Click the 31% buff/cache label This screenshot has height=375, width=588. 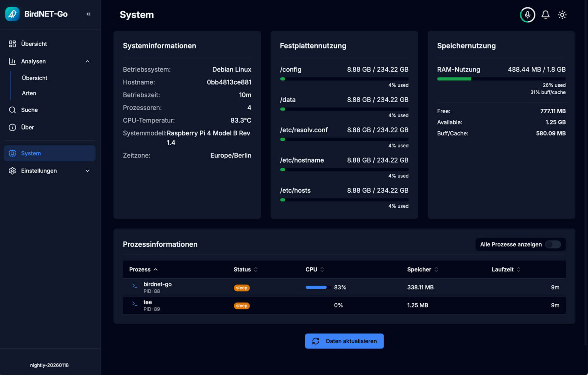click(548, 93)
